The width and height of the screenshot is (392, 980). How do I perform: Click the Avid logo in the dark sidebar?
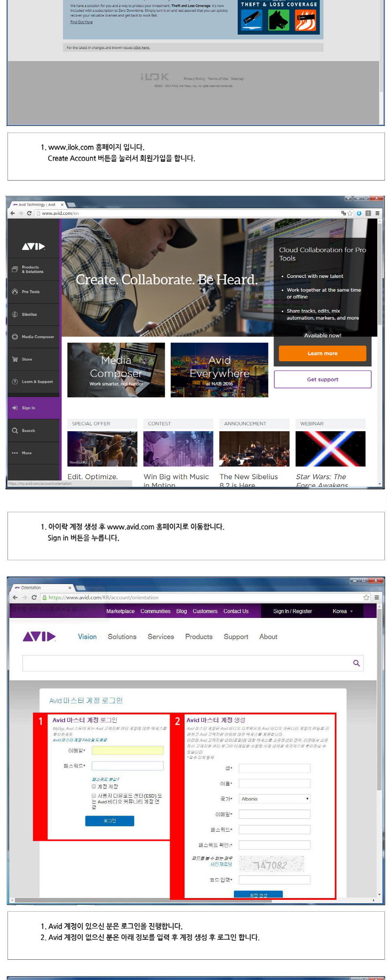pyautogui.click(x=33, y=246)
